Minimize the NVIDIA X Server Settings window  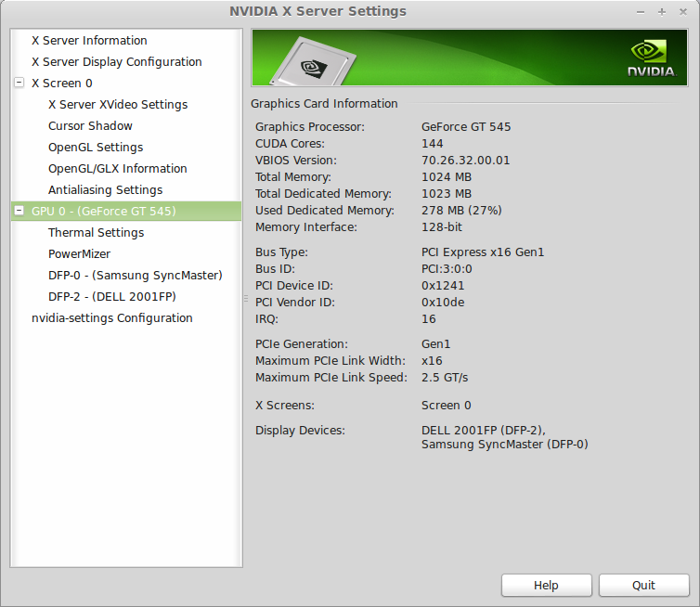pyautogui.click(x=641, y=12)
